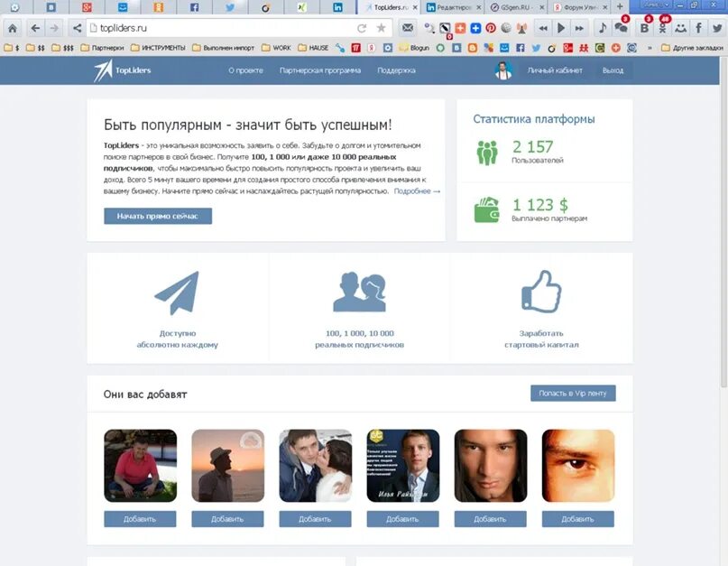
Task: Click the rewind button in toolbar
Action: pos(543,28)
